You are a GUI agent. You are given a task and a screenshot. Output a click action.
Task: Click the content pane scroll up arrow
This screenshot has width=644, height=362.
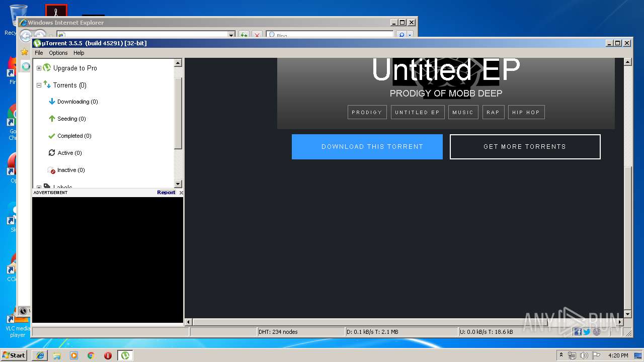(x=627, y=62)
